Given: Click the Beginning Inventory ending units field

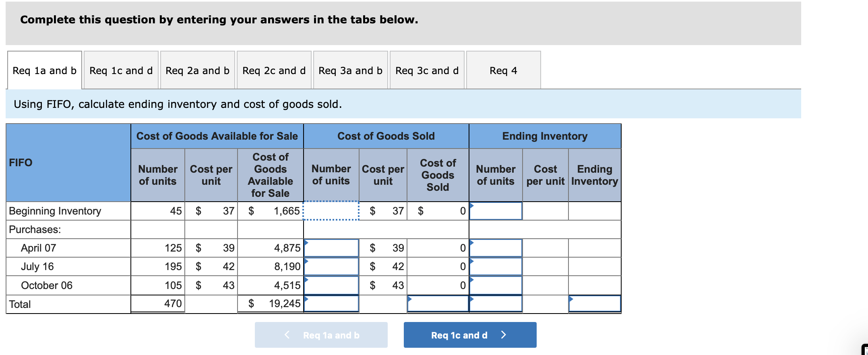Looking at the screenshot, I should pos(496,211).
